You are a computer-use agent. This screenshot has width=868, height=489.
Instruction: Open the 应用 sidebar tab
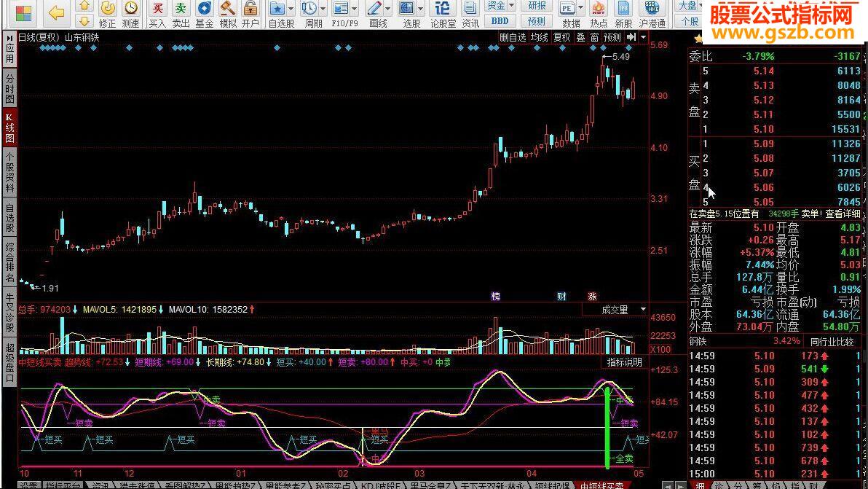pos(9,50)
